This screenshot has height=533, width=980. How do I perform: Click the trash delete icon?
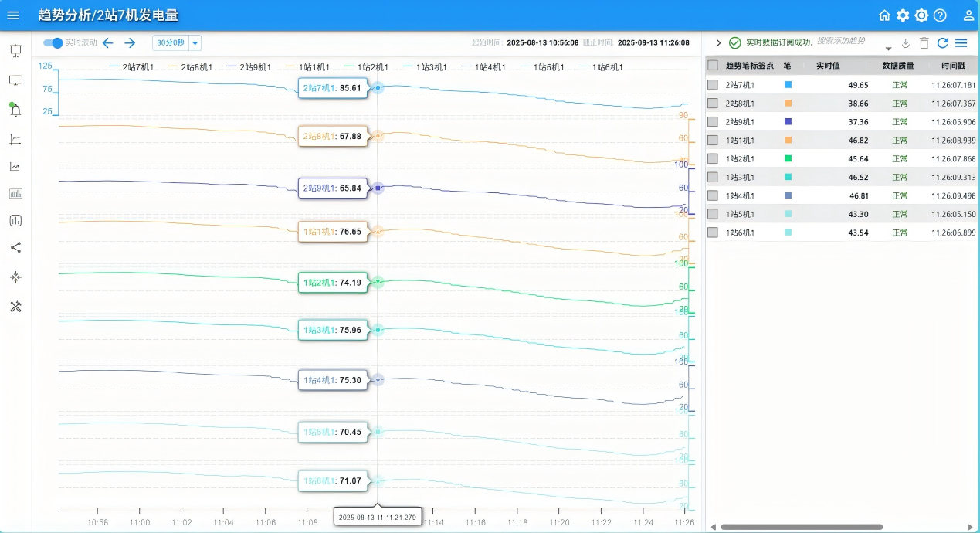click(x=924, y=43)
